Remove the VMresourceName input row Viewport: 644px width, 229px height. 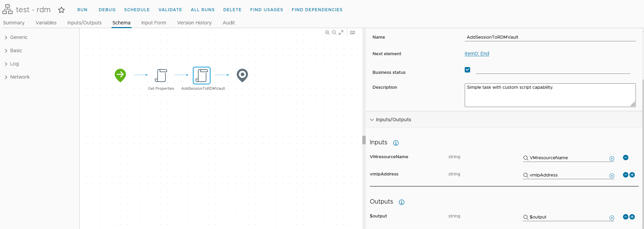pyautogui.click(x=626, y=158)
